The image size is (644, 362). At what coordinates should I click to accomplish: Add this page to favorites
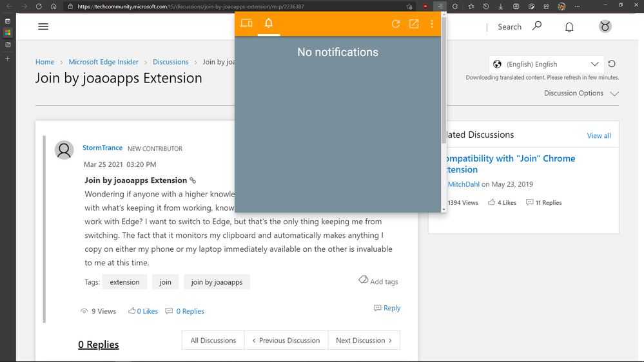coord(409,6)
